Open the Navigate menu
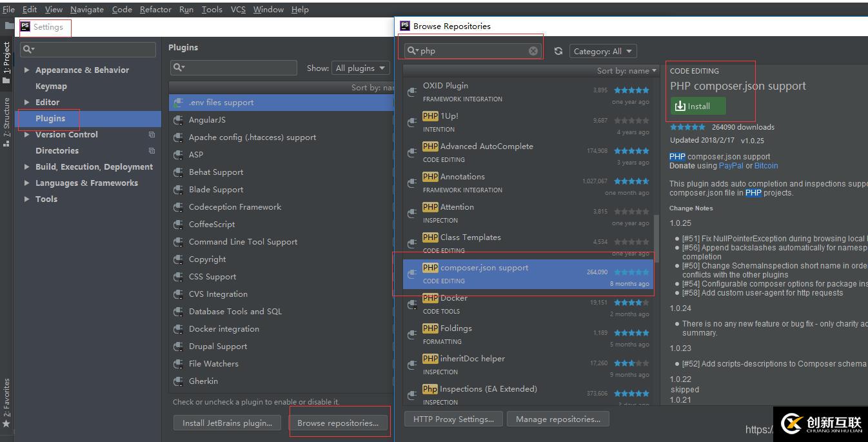The width and height of the screenshot is (868, 442). pyautogui.click(x=87, y=9)
